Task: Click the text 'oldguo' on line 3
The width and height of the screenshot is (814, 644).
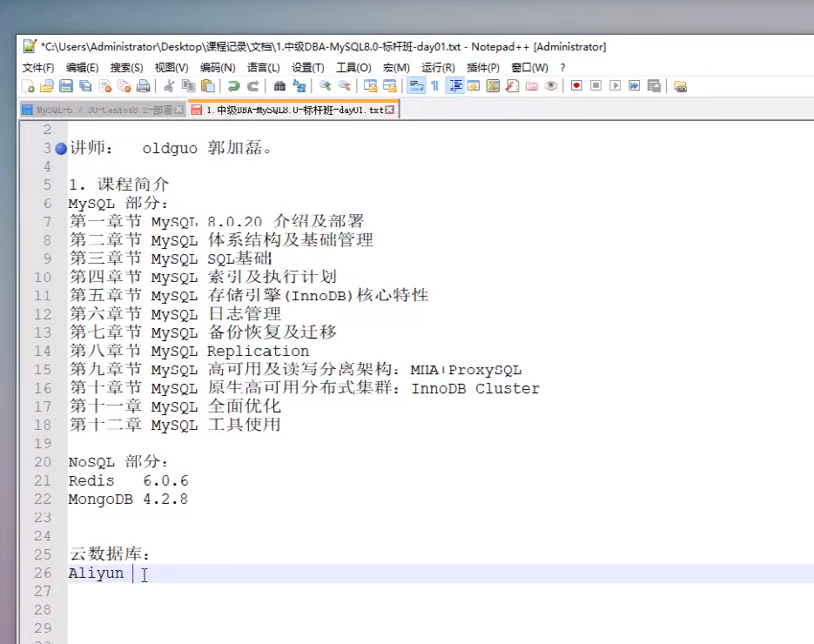Action: pos(170,149)
